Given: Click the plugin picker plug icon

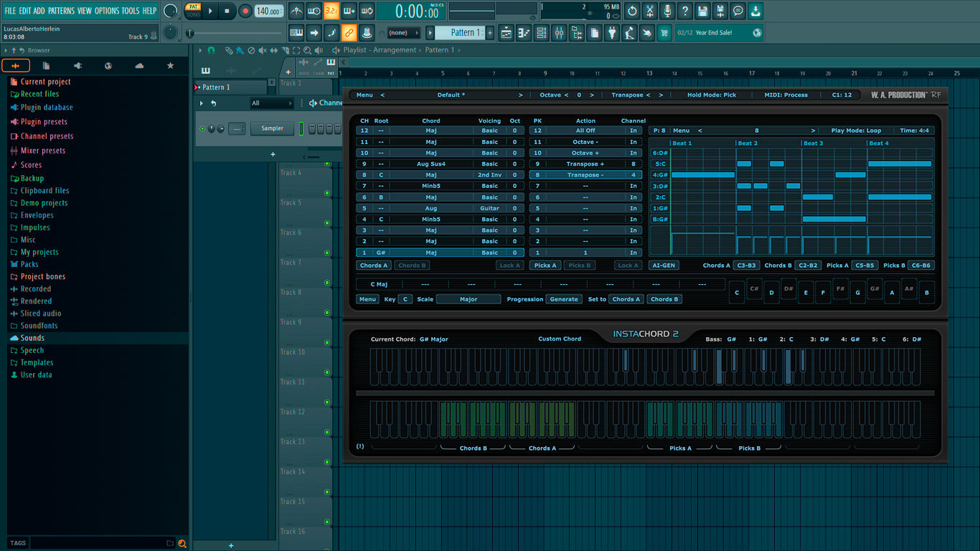Looking at the screenshot, I should (x=612, y=33).
